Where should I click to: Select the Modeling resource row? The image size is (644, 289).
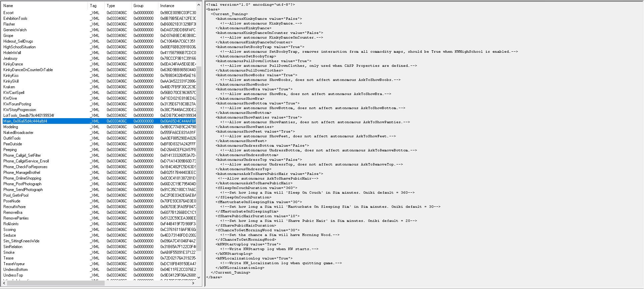[x=99, y=127]
